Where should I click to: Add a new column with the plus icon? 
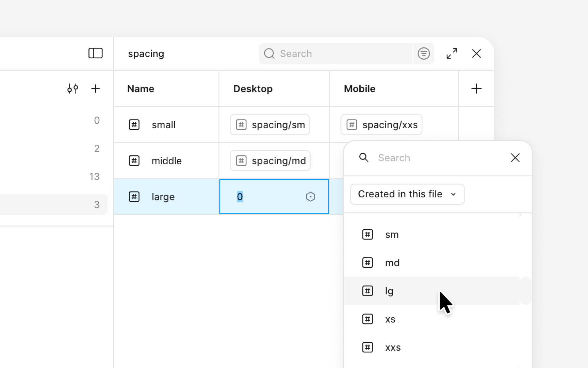click(476, 89)
